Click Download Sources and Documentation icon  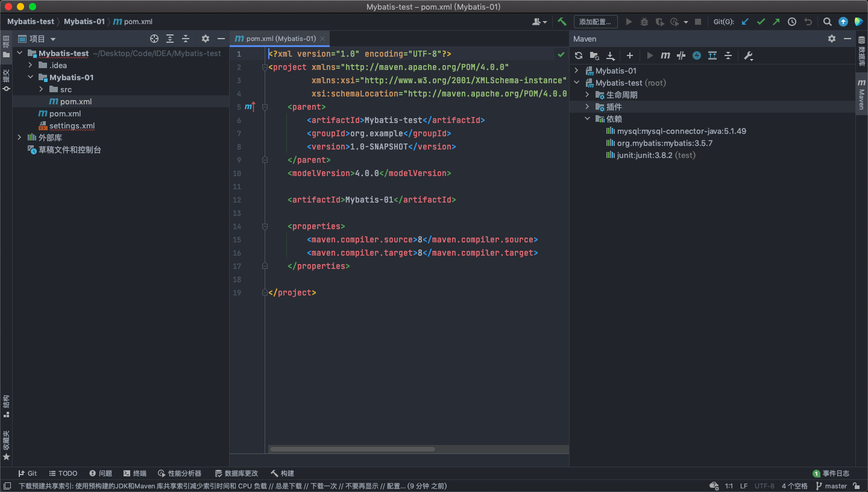[611, 55]
